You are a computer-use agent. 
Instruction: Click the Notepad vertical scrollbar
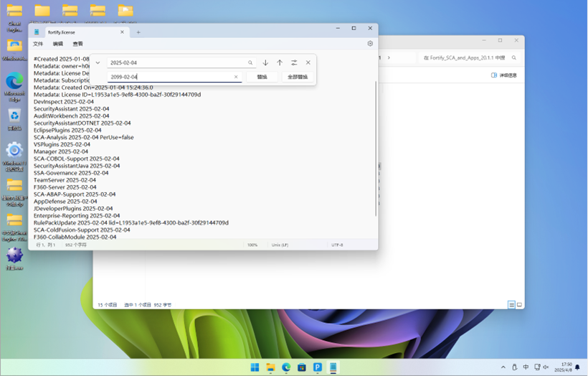click(x=376, y=149)
